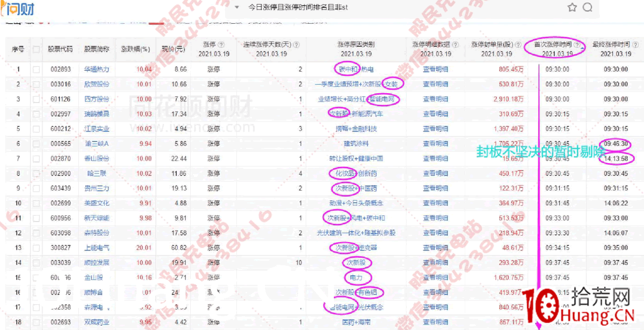Open reason link 光伏建筑一体化+隆基拟参股
The height and width of the screenshot is (330, 644).
[x=356, y=233]
